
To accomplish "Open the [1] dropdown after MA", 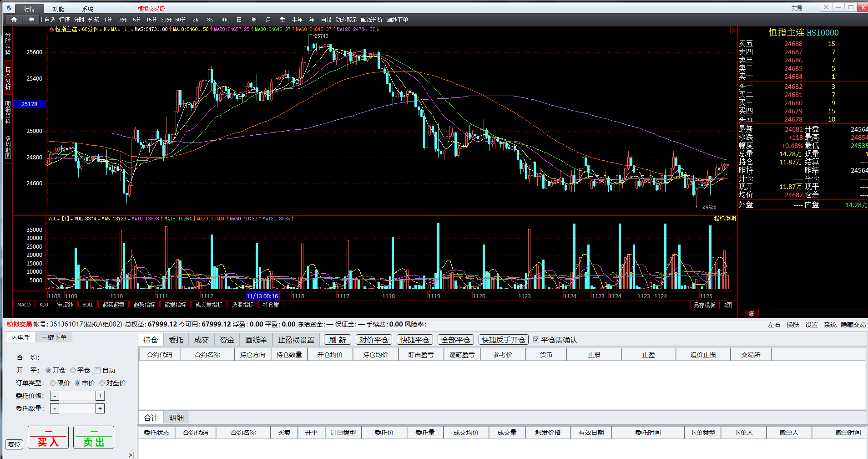I will click(x=127, y=30).
